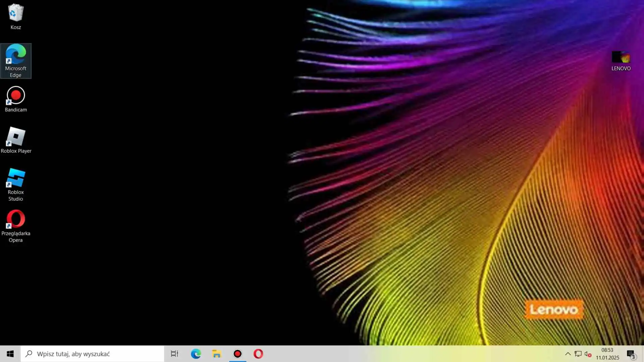Screen dimensions: 644x362
Task: Open the network status tray icon
Action: [578, 354]
